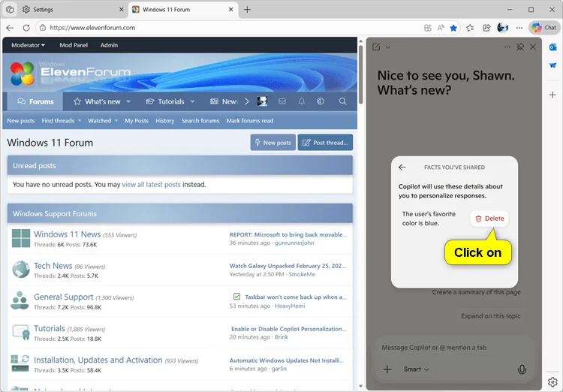Add a new app to Edge sidebar
The image size is (563, 392).
pos(553,95)
